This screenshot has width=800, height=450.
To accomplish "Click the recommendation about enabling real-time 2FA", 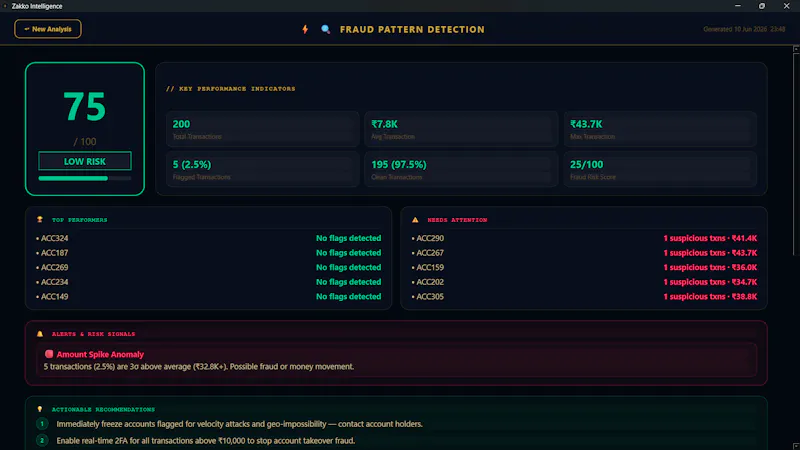I will 206,441.
